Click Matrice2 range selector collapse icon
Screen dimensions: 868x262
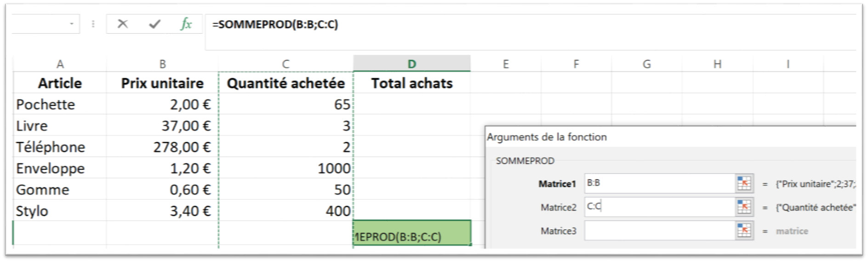tap(744, 207)
